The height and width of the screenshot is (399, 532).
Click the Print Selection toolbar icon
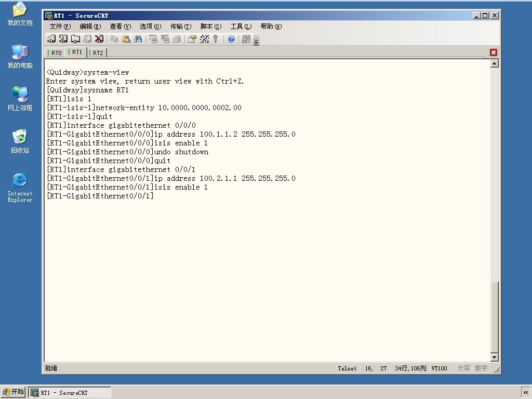[x=165, y=39]
